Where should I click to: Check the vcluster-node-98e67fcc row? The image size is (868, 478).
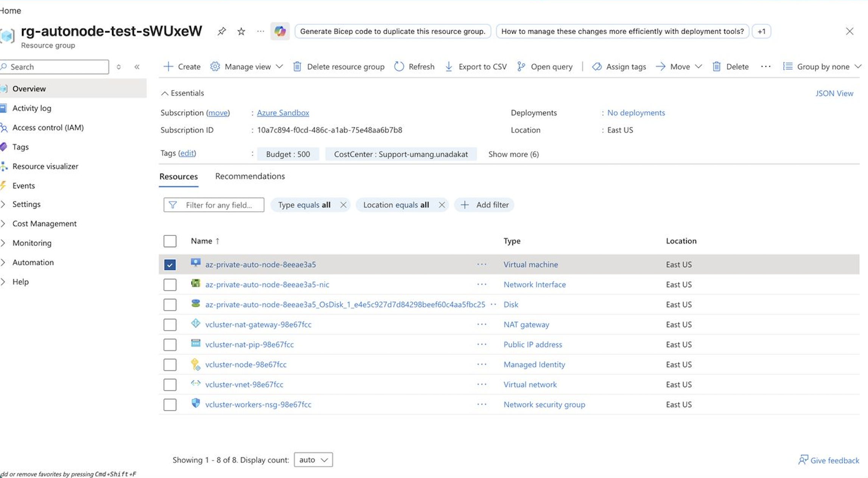click(x=170, y=365)
